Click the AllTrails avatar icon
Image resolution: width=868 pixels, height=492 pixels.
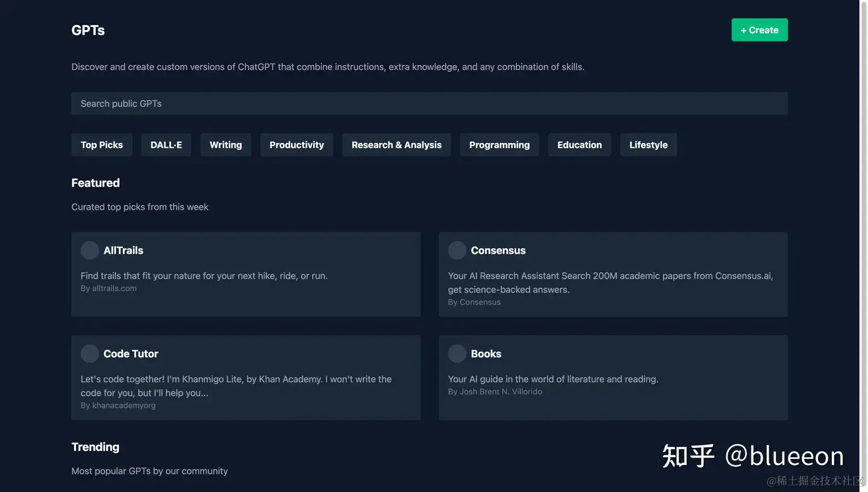[x=90, y=250]
